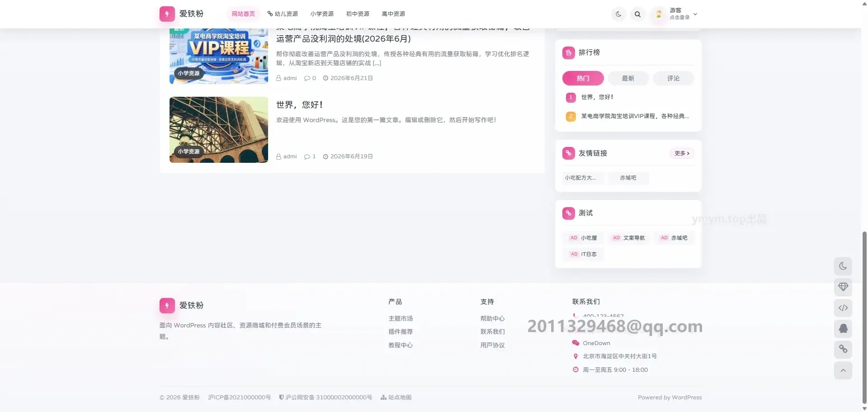
Task: Open Powered by WordPress link
Action: [670, 398]
